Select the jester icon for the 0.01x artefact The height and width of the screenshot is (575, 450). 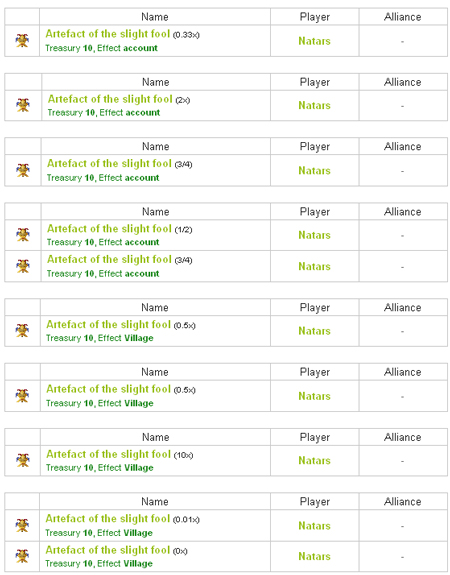coord(22,525)
